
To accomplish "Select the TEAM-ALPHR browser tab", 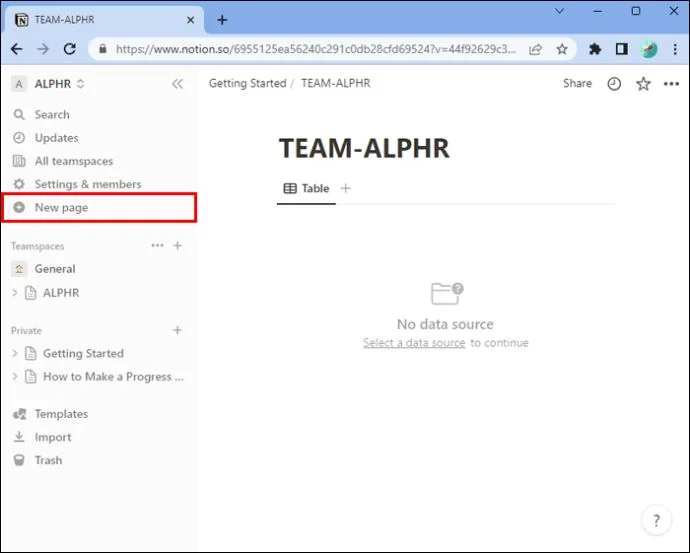I will [x=104, y=20].
